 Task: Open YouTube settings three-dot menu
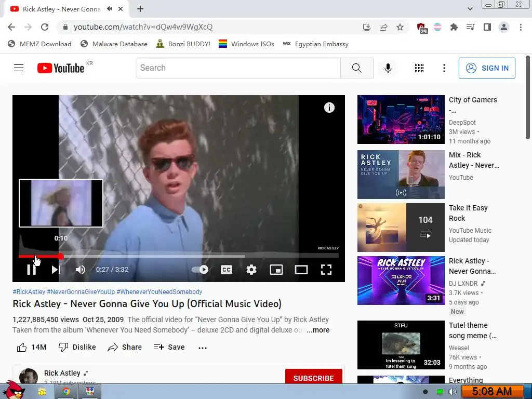coord(444,68)
